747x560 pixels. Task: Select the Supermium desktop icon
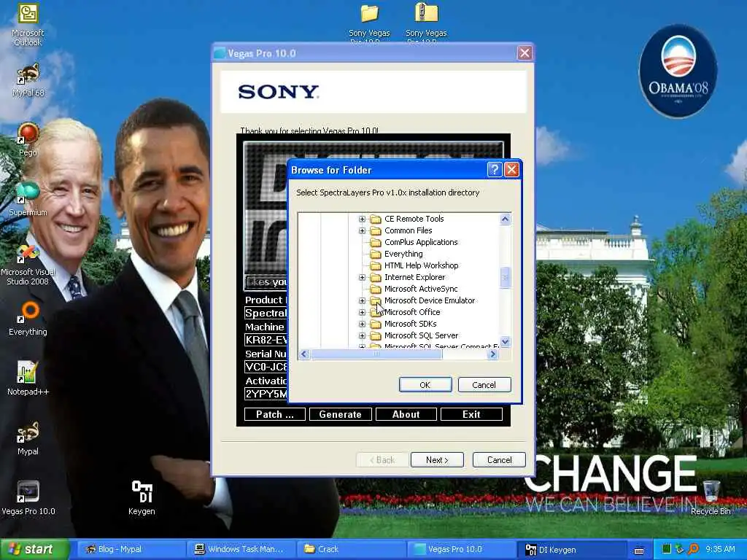coord(28,199)
